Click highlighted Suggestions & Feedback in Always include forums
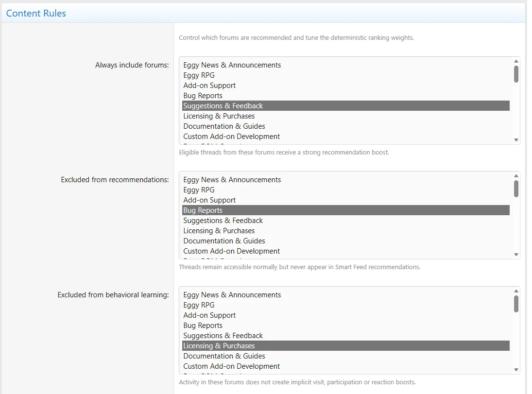The width and height of the screenshot is (532, 394). [x=346, y=106]
